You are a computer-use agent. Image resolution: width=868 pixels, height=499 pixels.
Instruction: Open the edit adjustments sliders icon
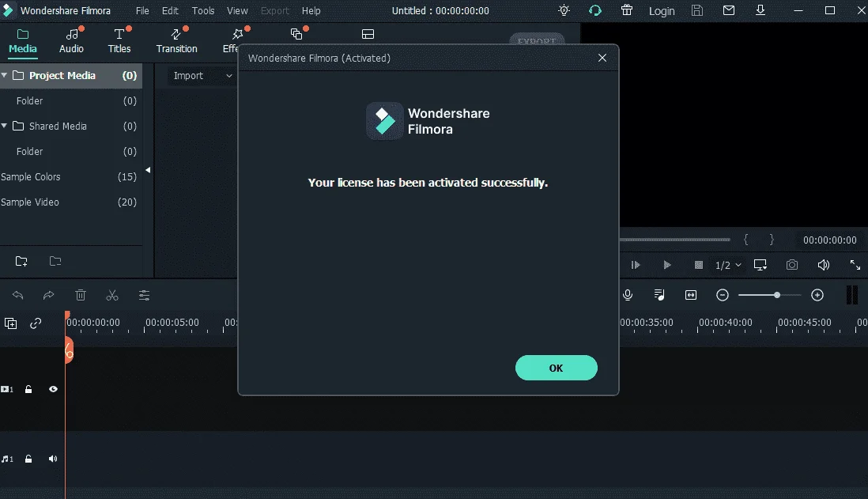point(144,295)
